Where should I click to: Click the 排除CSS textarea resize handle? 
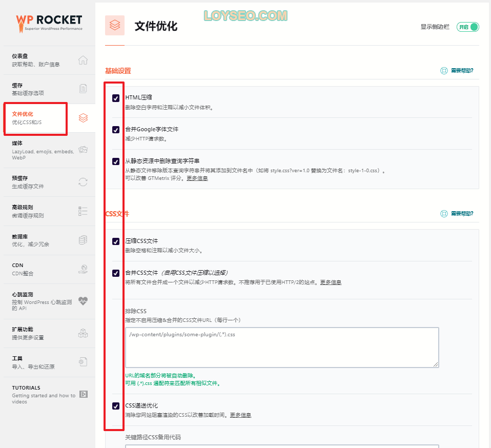(x=436, y=364)
